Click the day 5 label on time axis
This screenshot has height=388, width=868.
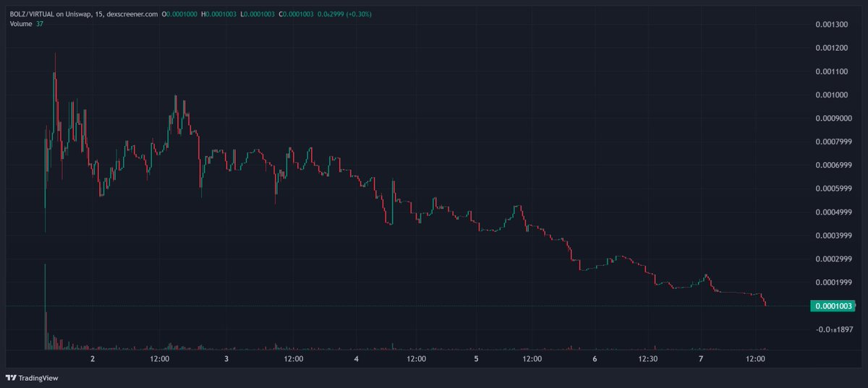[477, 359]
